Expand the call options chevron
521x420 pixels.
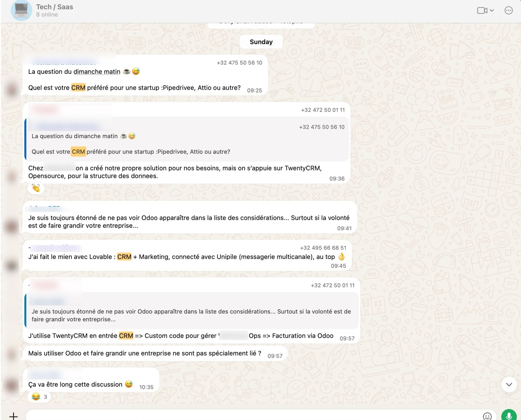click(492, 10)
